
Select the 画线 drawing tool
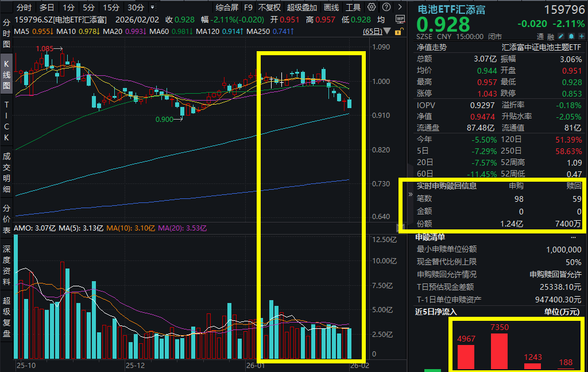(x=330, y=7)
